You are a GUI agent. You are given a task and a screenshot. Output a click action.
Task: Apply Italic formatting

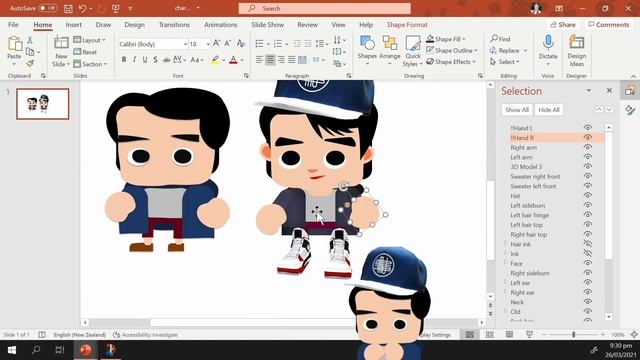click(x=134, y=60)
